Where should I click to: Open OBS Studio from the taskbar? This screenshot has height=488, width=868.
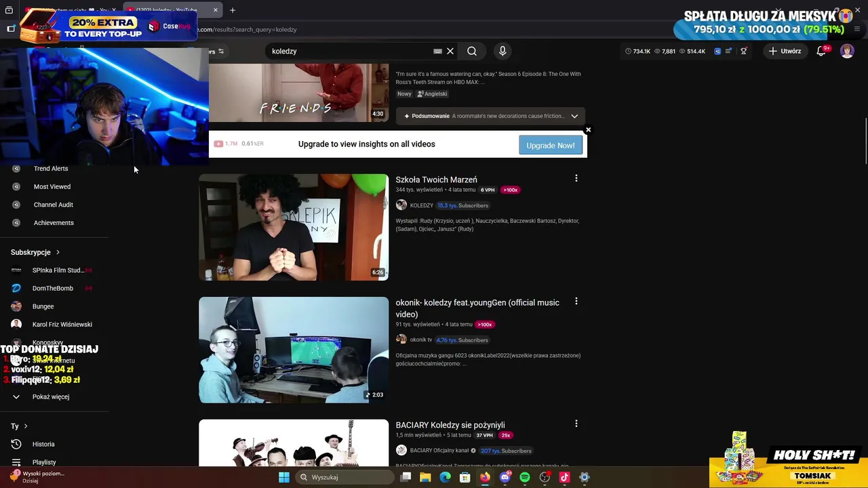point(545,477)
